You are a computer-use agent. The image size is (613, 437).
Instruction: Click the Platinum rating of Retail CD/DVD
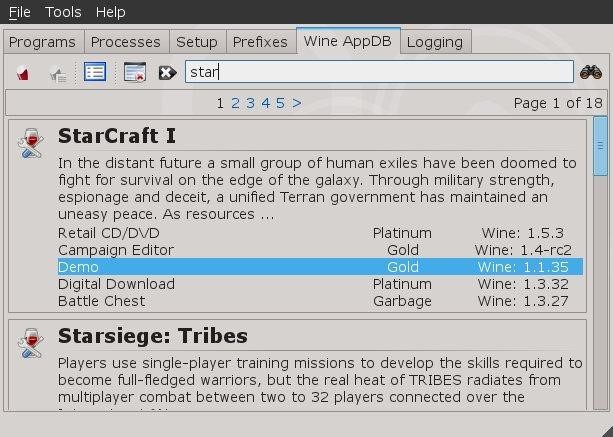click(402, 233)
